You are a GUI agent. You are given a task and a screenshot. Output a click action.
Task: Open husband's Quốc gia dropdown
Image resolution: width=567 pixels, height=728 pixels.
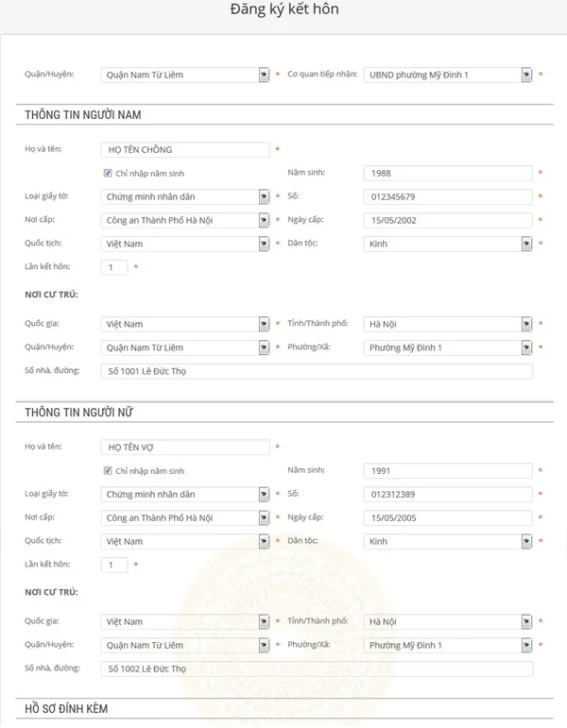coord(185,324)
